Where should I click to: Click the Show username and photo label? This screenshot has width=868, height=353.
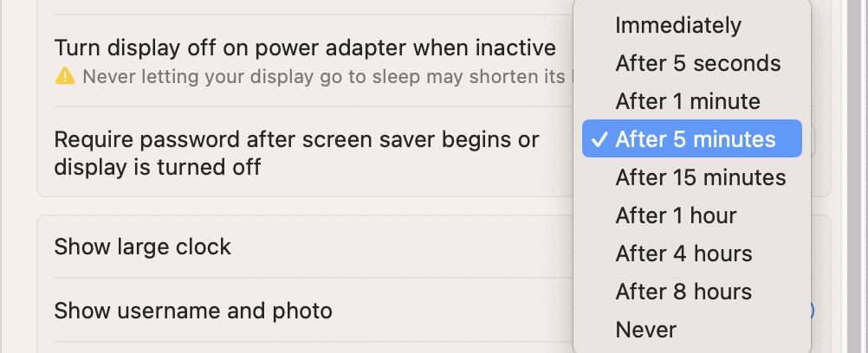[193, 310]
